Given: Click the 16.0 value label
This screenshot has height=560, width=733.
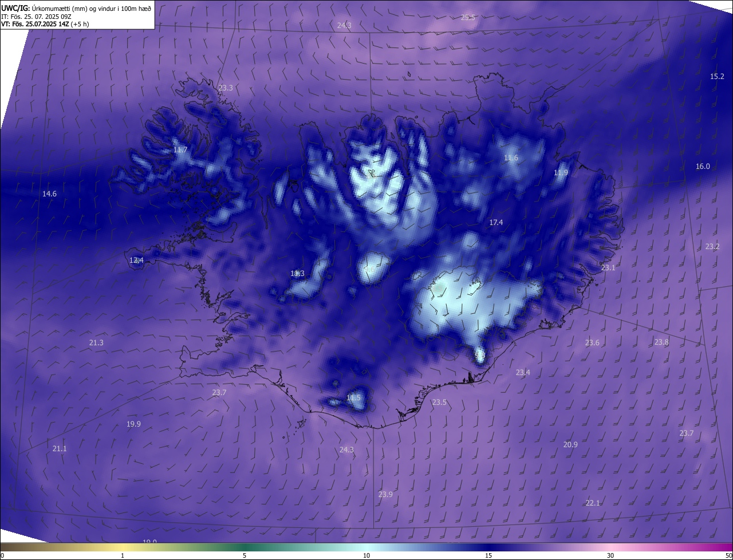Looking at the screenshot, I should pos(703,167).
